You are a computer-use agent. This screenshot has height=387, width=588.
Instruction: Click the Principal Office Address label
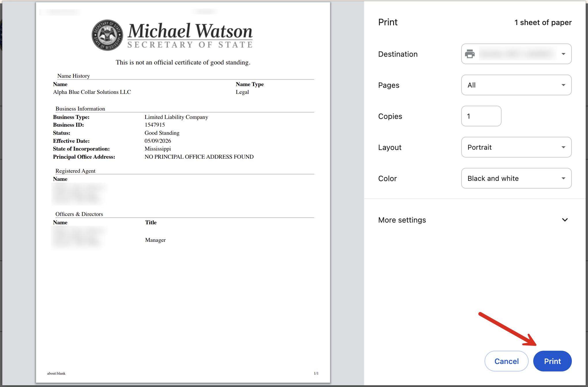(84, 157)
